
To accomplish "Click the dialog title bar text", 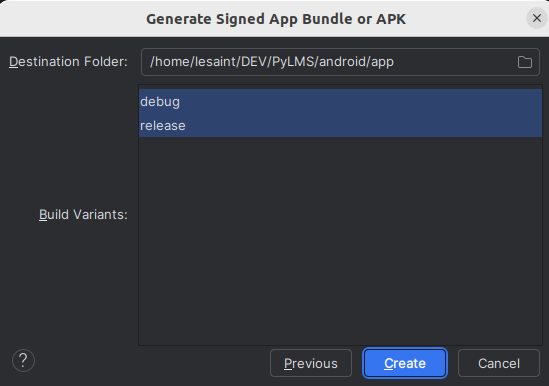I will (276, 19).
